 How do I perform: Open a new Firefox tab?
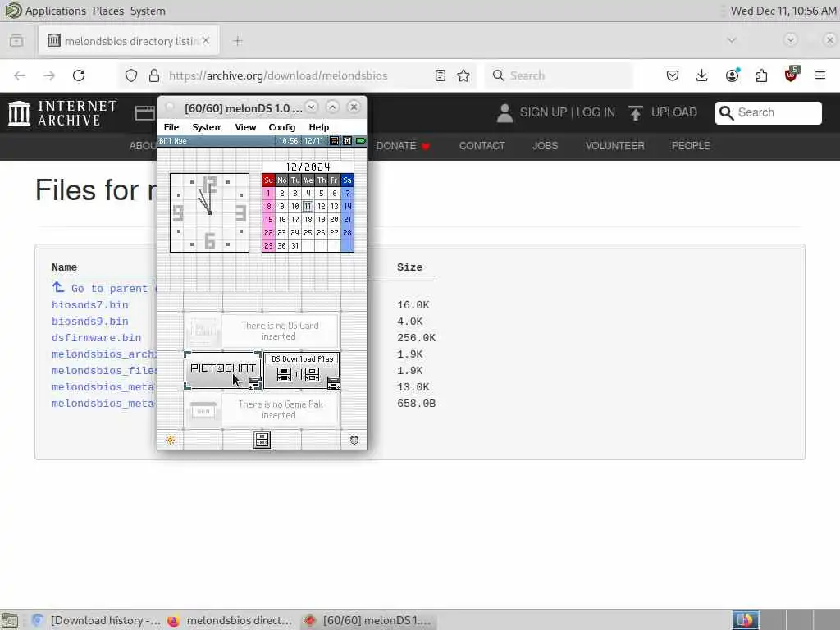click(238, 41)
